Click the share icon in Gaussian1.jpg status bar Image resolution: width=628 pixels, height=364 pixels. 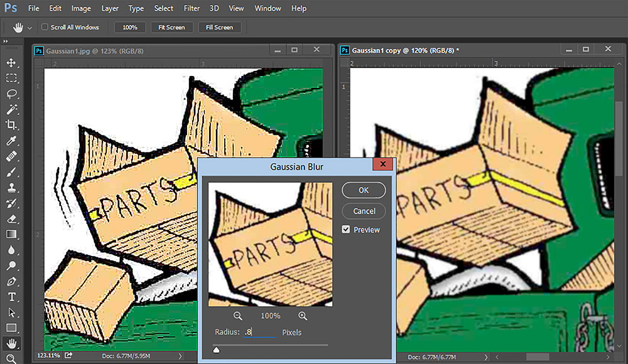tap(68, 355)
